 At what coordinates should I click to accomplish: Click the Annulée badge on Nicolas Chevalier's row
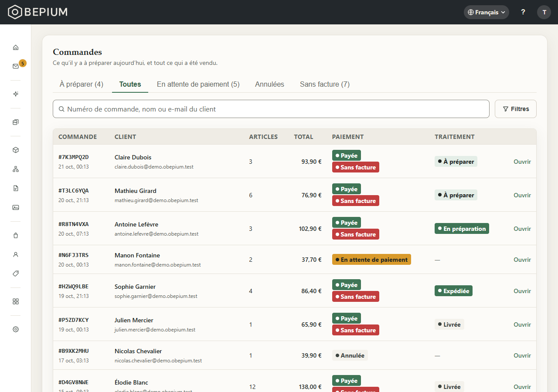coord(350,355)
